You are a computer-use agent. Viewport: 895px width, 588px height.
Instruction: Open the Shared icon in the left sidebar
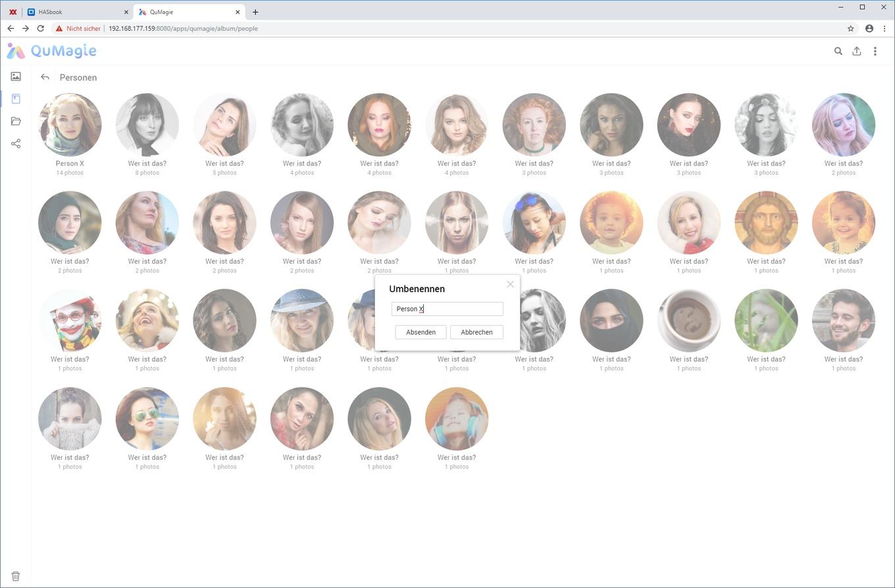click(16, 143)
